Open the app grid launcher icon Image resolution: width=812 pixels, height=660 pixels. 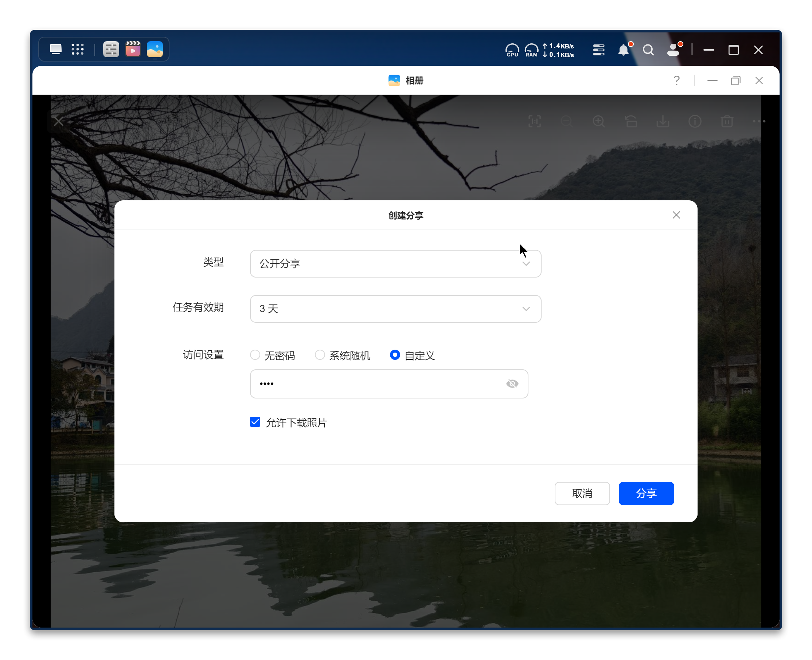tap(78, 49)
